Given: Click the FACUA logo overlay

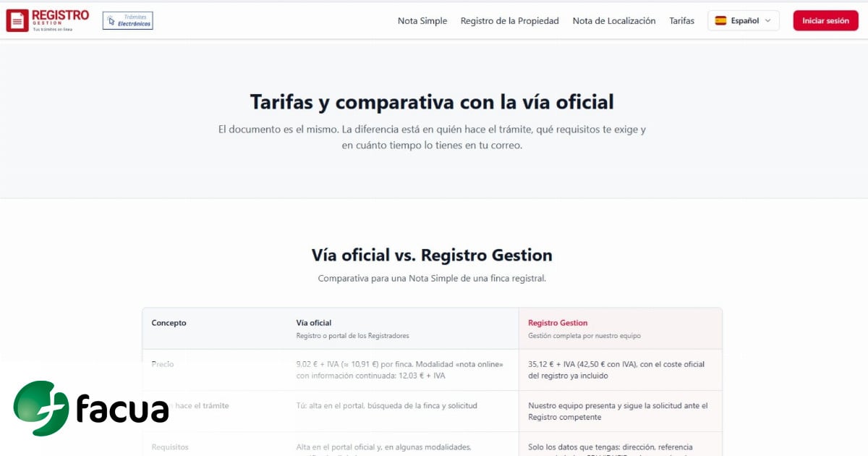Looking at the screenshot, I should point(91,408).
